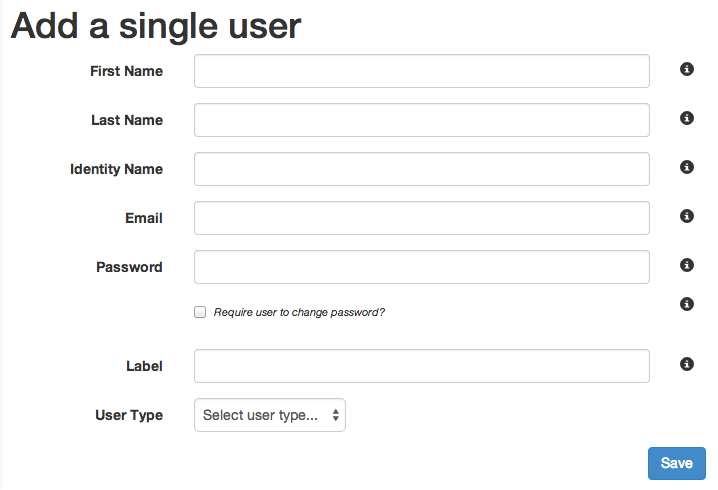Click the info icon beside Last Name

tap(686, 118)
